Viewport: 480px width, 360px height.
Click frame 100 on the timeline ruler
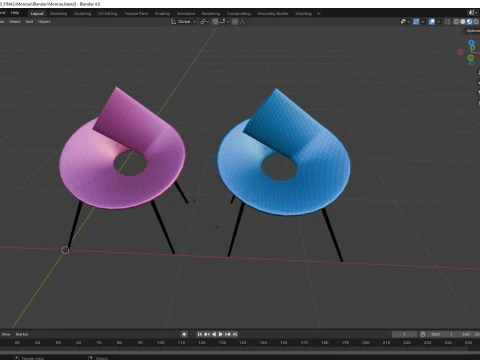tap(161, 343)
